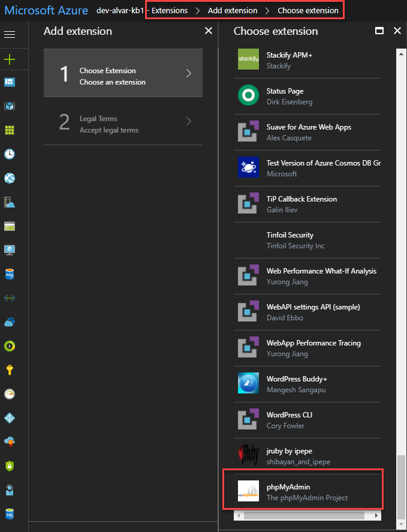Open the cloud with badge sidebar icon
The width and height of the screenshot is (407, 532).
[10, 442]
